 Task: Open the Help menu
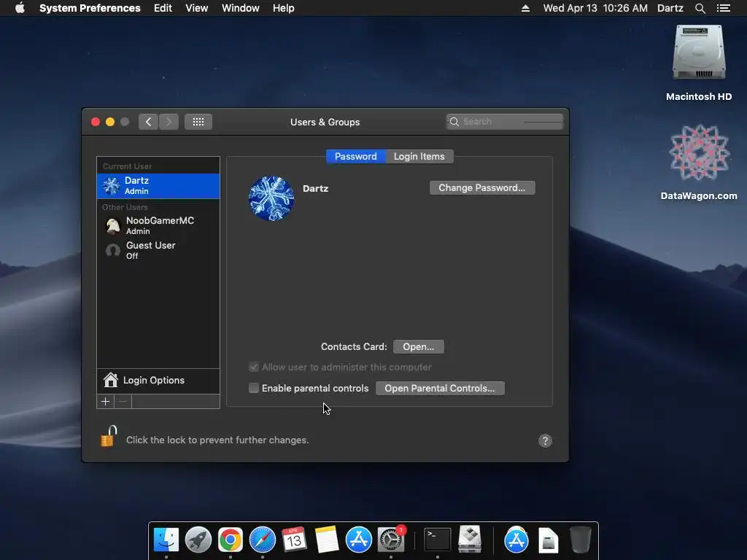click(x=284, y=8)
